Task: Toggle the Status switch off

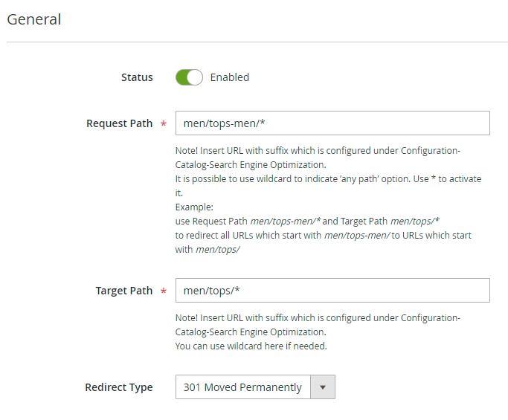Action: 189,77
